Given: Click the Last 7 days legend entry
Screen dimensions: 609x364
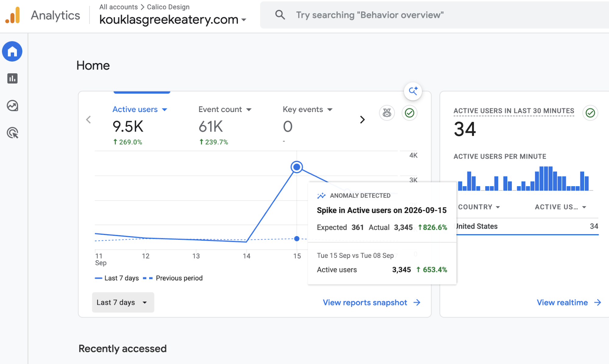Looking at the screenshot, I should [117, 278].
